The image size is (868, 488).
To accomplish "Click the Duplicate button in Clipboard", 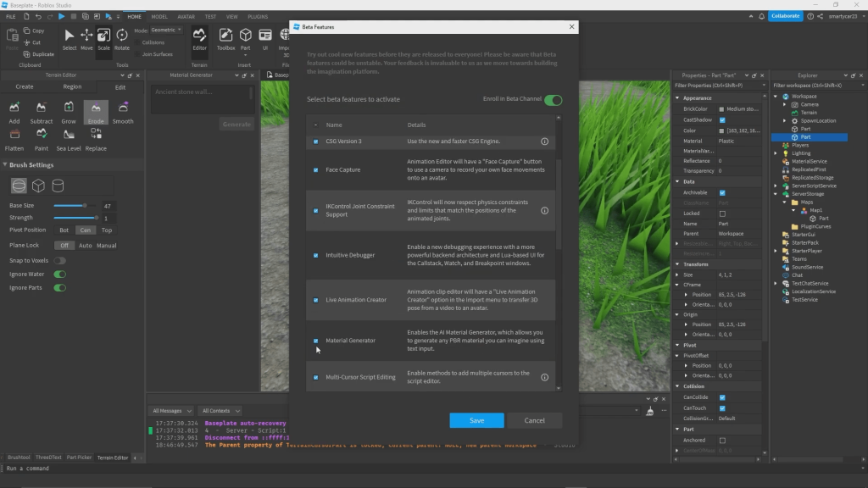I will click(x=38, y=54).
